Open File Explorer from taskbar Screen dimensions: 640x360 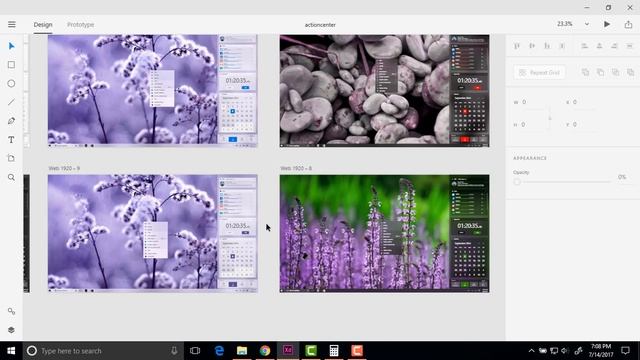tap(242, 351)
